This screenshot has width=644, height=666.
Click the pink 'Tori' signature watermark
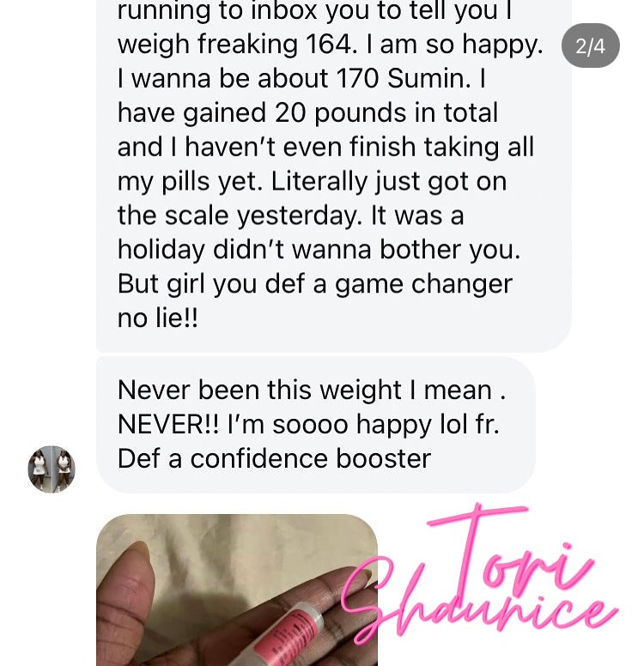point(510,552)
